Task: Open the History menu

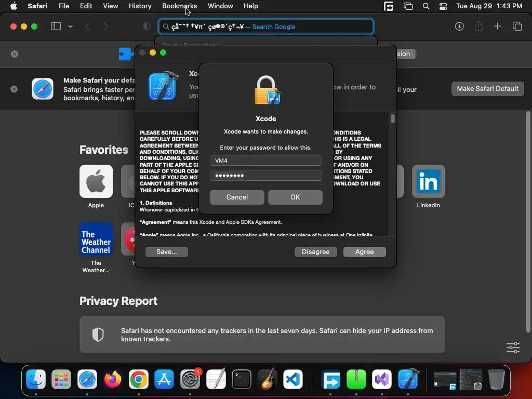Action: pos(140,6)
